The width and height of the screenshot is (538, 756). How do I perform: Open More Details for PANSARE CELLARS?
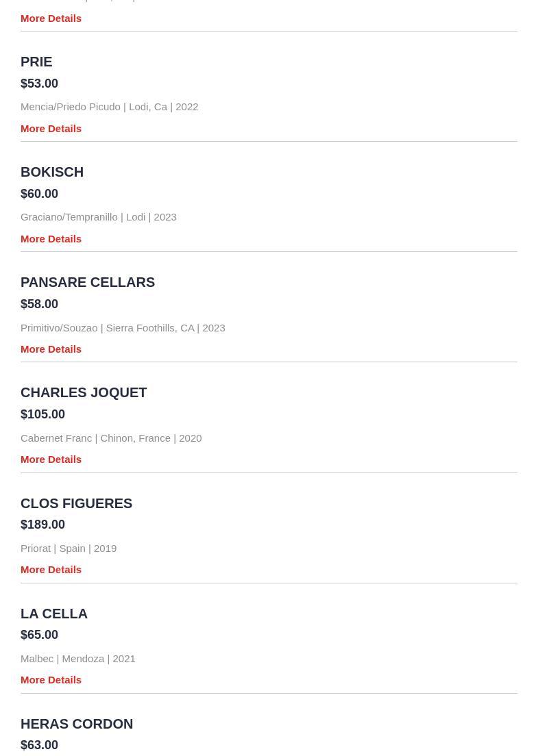[51, 349]
